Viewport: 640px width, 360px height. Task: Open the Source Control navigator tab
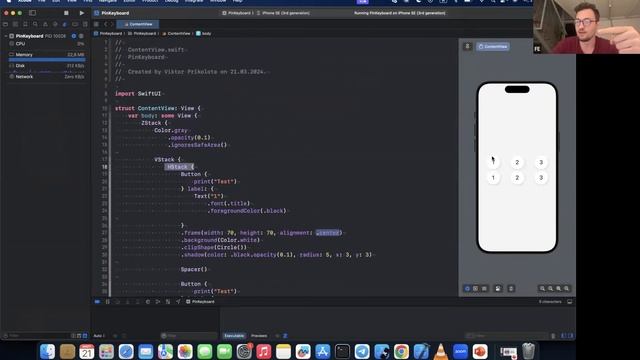16,24
